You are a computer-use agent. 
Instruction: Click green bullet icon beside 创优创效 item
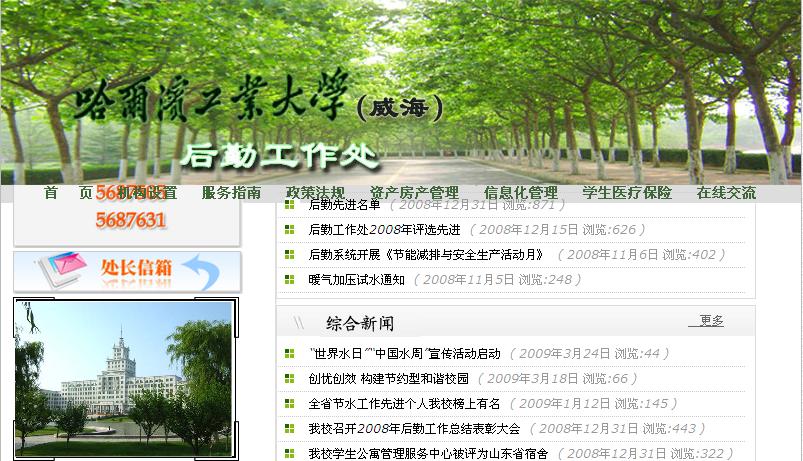tap(289, 379)
